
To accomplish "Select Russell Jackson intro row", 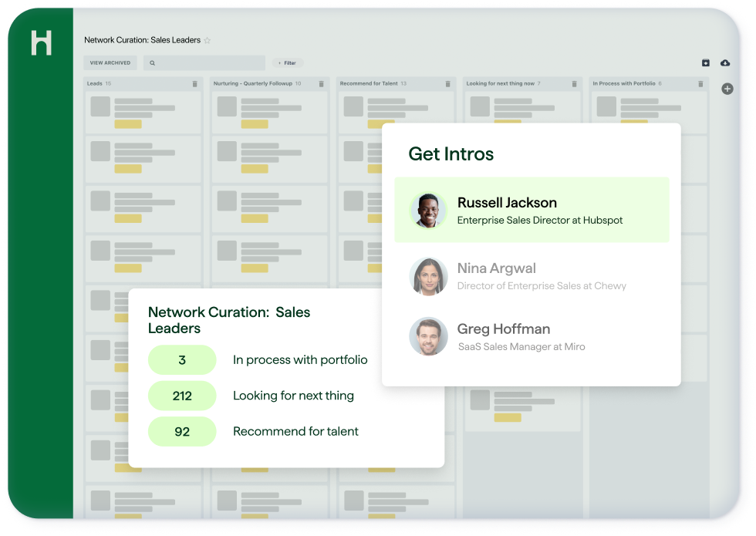I will [x=532, y=210].
